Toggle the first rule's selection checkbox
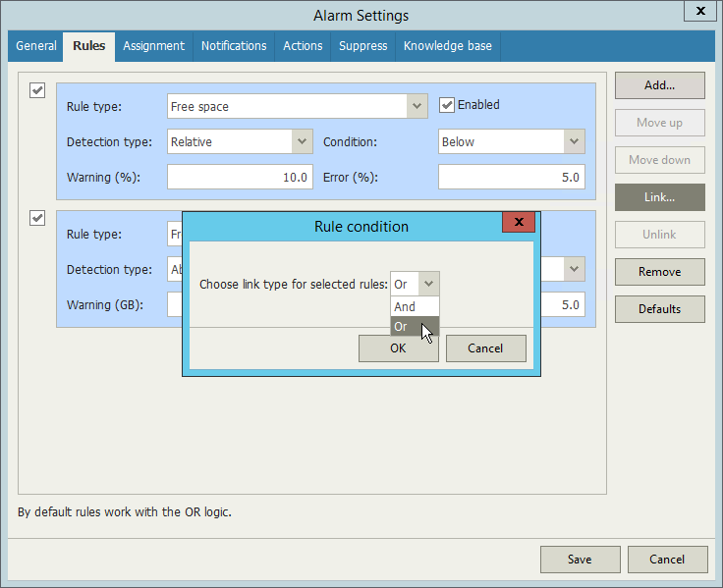 37,90
